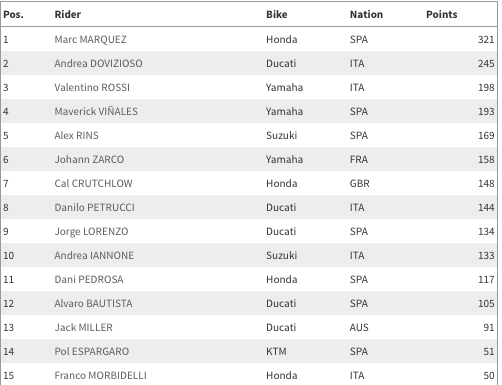502x385 pixels.
Task: Select rider Marc MARQUEZ
Action: [x=91, y=39]
